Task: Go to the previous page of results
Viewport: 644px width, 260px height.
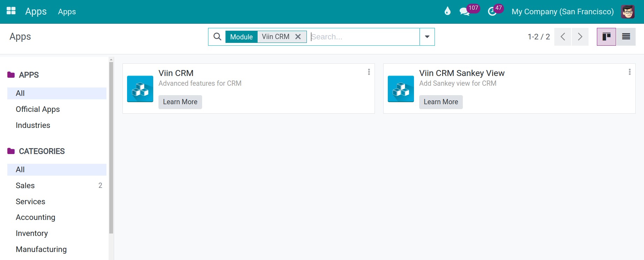Action: tap(563, 37)
